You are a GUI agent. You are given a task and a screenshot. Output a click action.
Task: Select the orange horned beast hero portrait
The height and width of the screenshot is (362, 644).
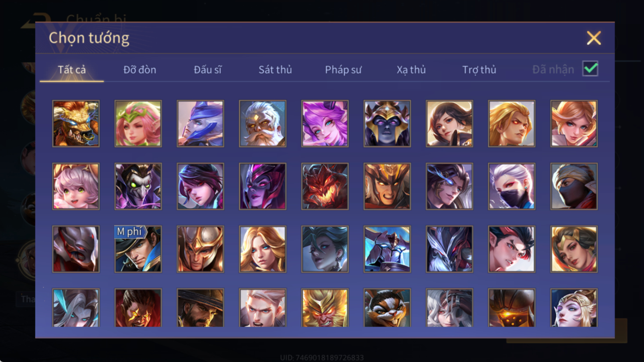(x=76, y=123)
